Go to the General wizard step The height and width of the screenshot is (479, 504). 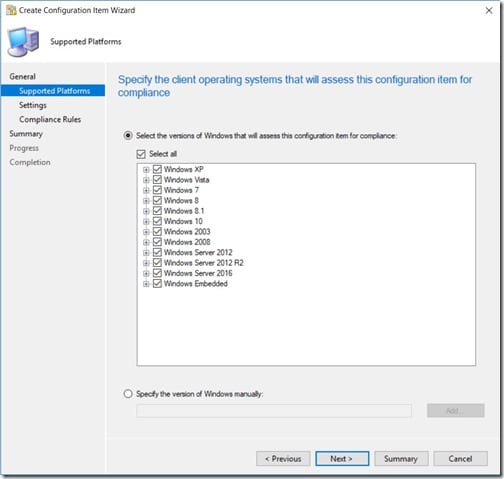coord(22,77)
